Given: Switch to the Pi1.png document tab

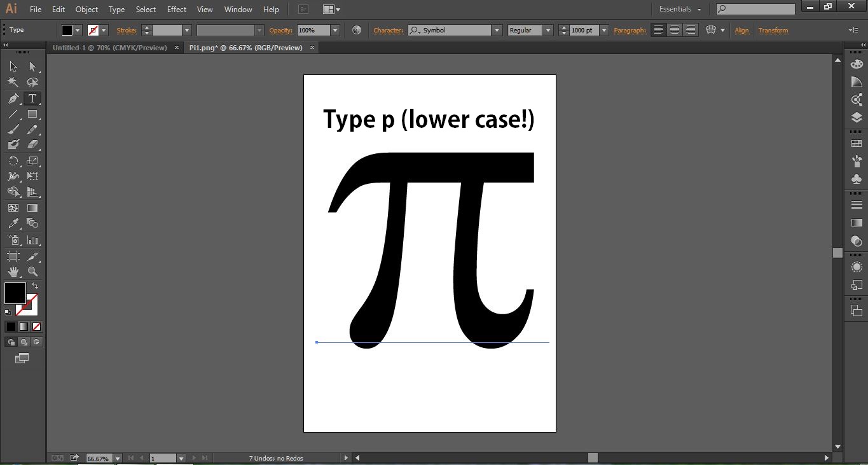Looking at the screenshot, I should 246,48.
